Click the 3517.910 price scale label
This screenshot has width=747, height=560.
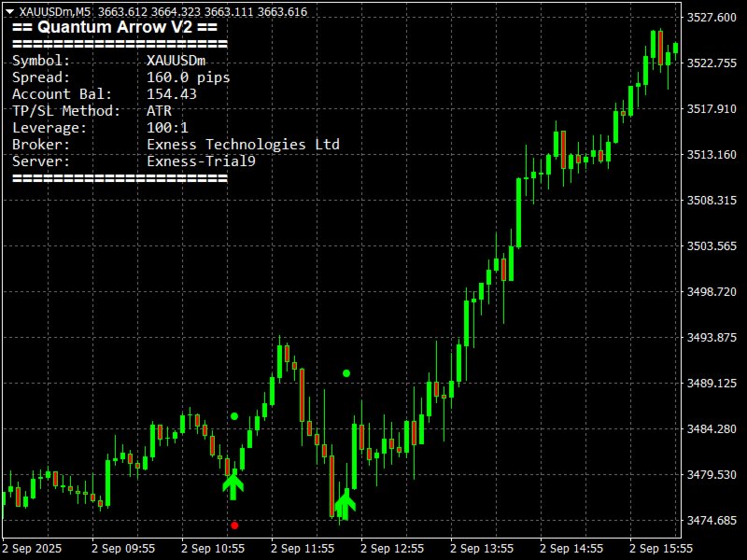(712, 109)
